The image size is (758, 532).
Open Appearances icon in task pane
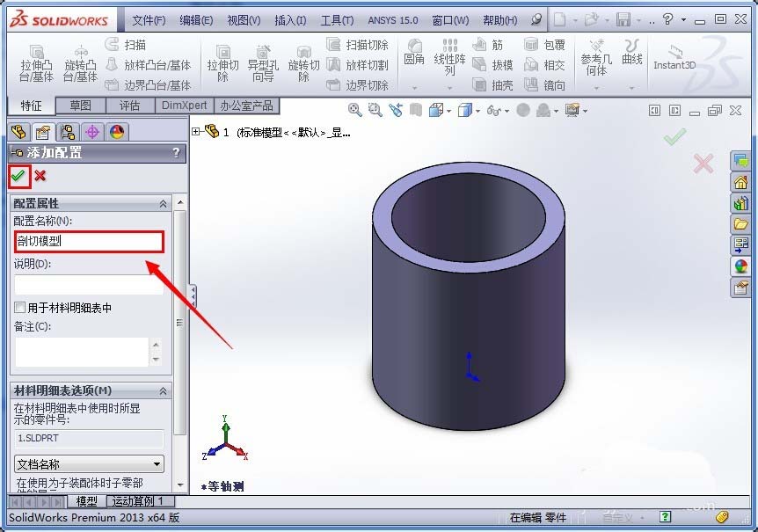[740, 266]
